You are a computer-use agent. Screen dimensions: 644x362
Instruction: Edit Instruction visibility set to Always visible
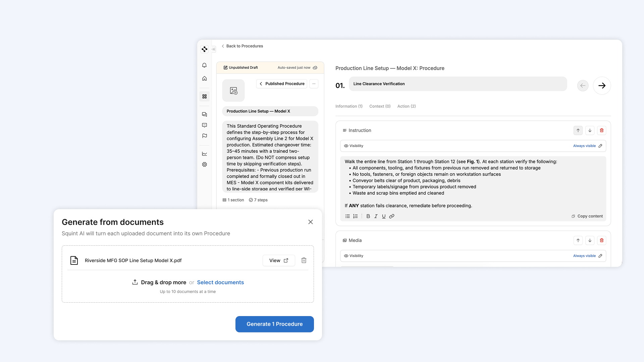coord(600,146)
